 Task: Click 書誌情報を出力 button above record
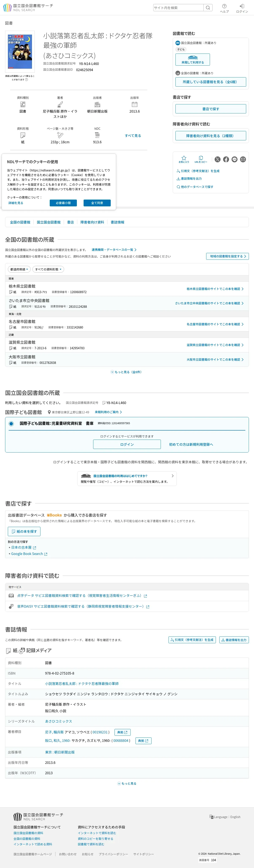[234, 640]
